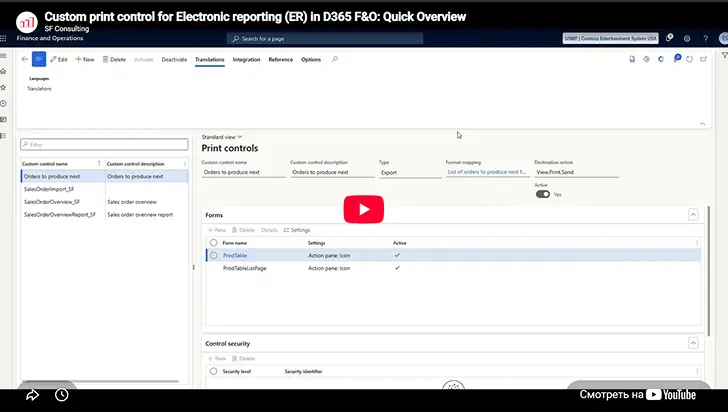The width and height of the screenshot is (728, 412).
Task: Toggle the Active switch
Action: tap(543, 194)
